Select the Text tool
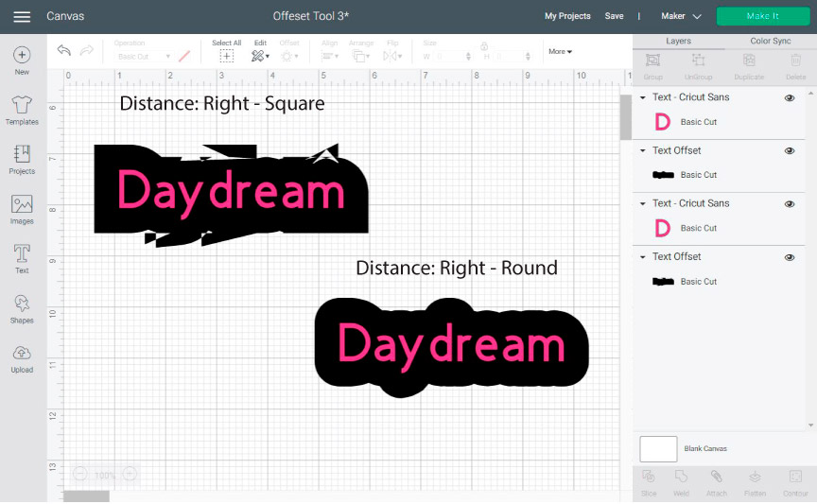Viewport: 817px width, 504px height. [22, 254]
